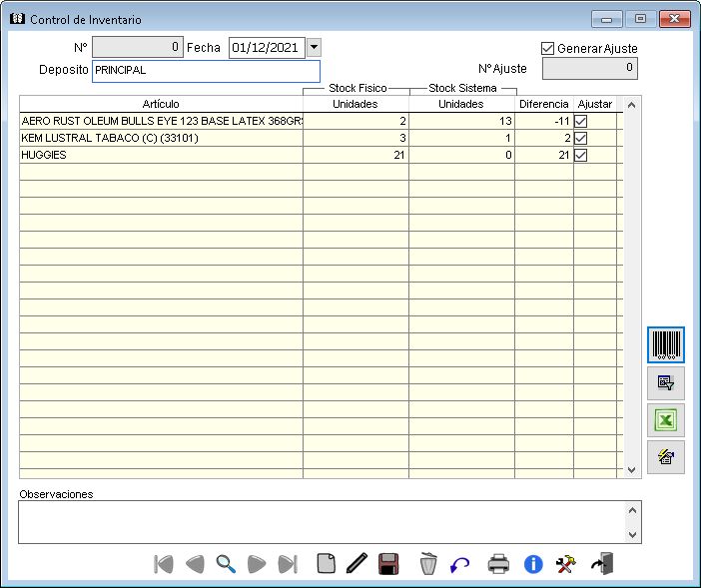Click physical stock value 3 for KEM LUSTRAL
701x588 pixels.
click(x=355, y=138)
